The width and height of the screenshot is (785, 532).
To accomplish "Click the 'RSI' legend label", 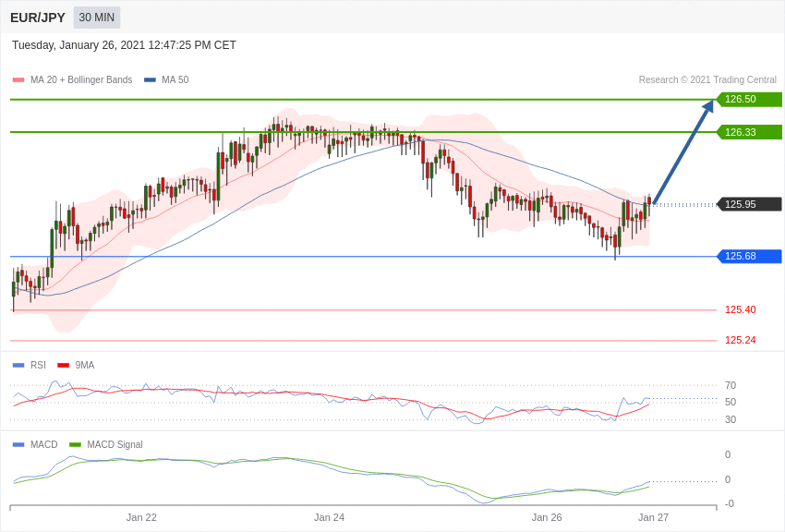I will [38, 366].
